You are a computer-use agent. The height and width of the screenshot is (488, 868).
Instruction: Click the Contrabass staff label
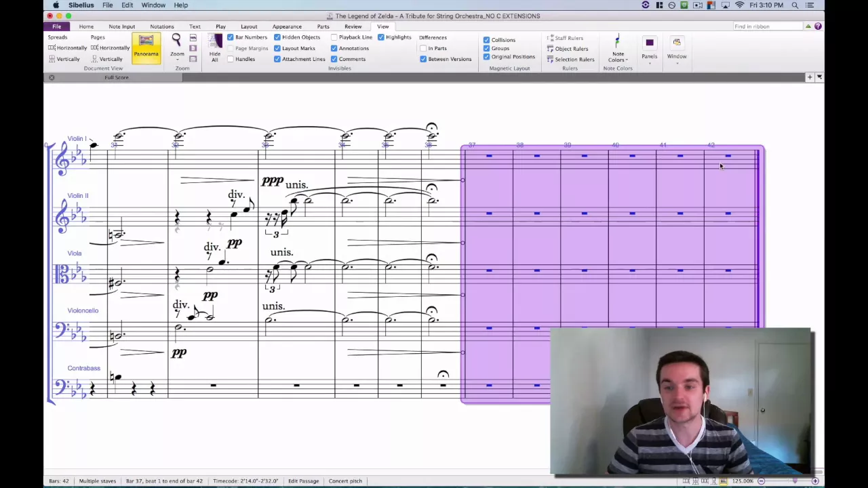coord(83,368)
